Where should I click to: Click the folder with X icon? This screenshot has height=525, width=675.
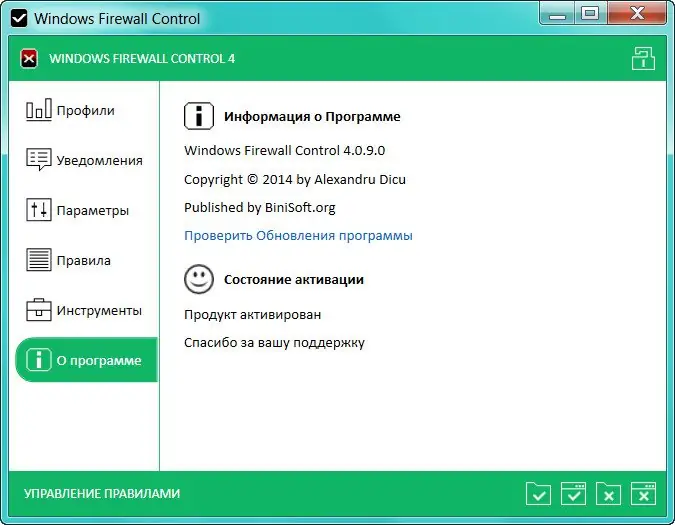(608, 494)
